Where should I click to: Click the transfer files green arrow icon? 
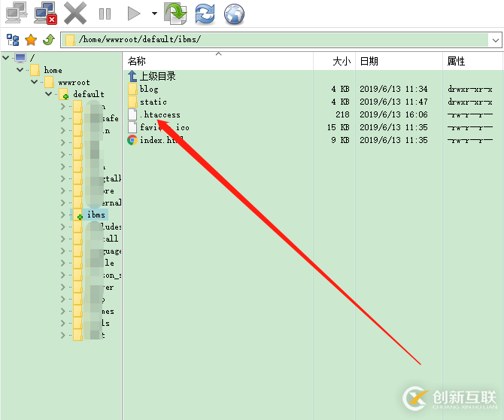(x=175, y=14)
